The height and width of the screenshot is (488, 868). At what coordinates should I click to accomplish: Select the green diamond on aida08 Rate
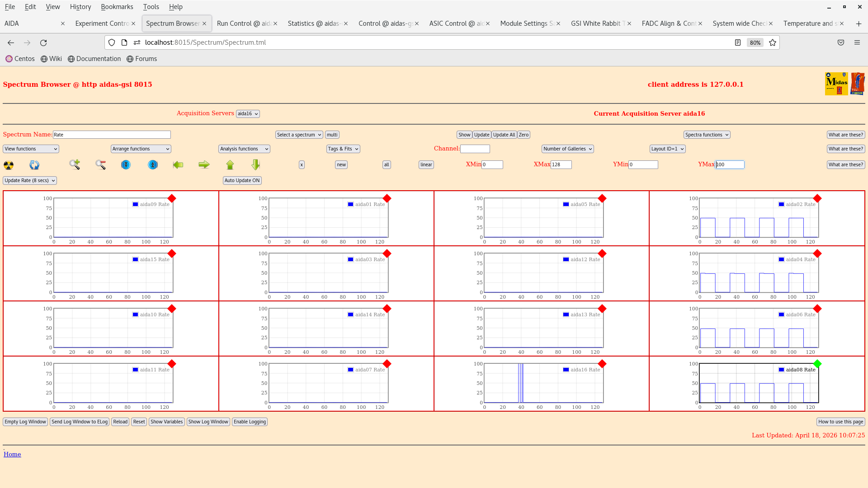coord(817,364)
